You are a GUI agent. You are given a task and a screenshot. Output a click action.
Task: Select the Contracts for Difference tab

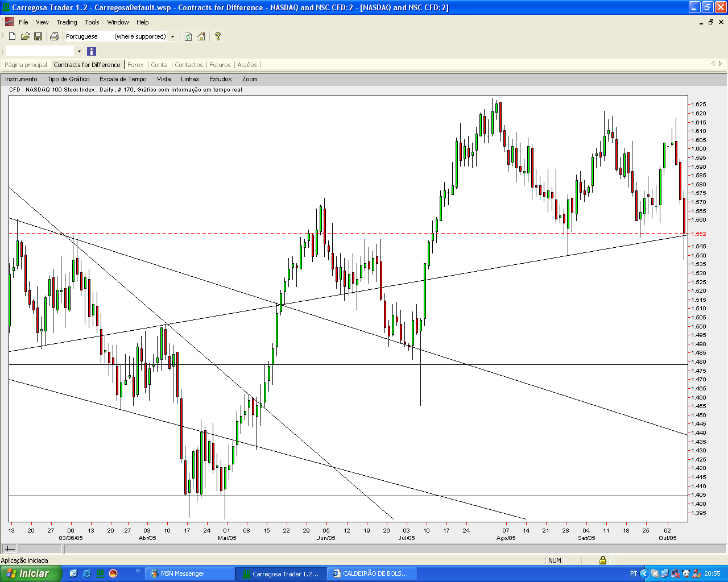click(x=87, y=65)
